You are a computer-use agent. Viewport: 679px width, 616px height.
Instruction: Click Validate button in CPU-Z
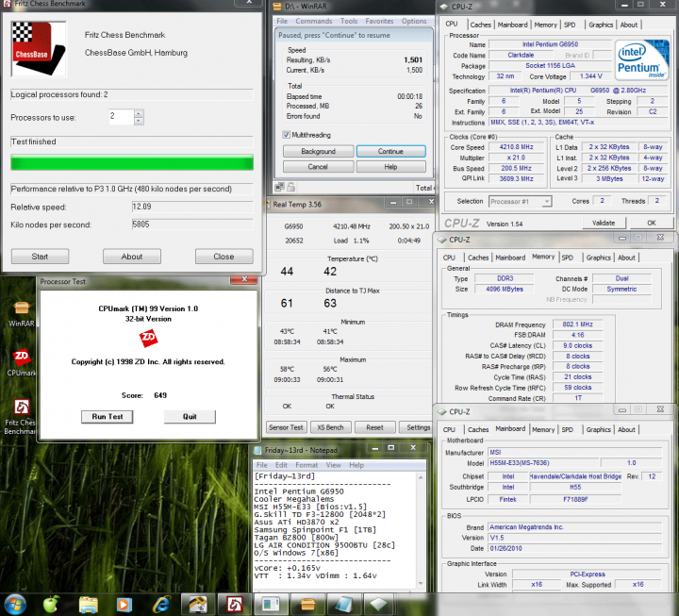pyautogui.click(x=604, y=223)
